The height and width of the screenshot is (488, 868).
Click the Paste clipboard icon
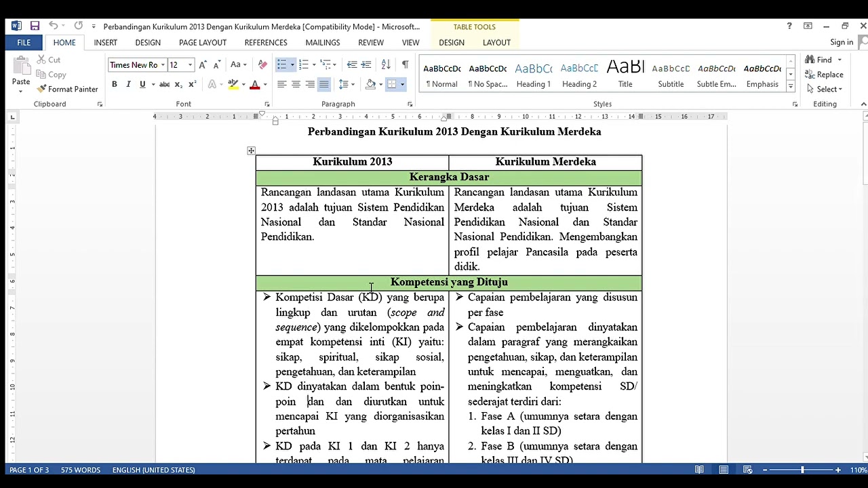pos(21,67)
